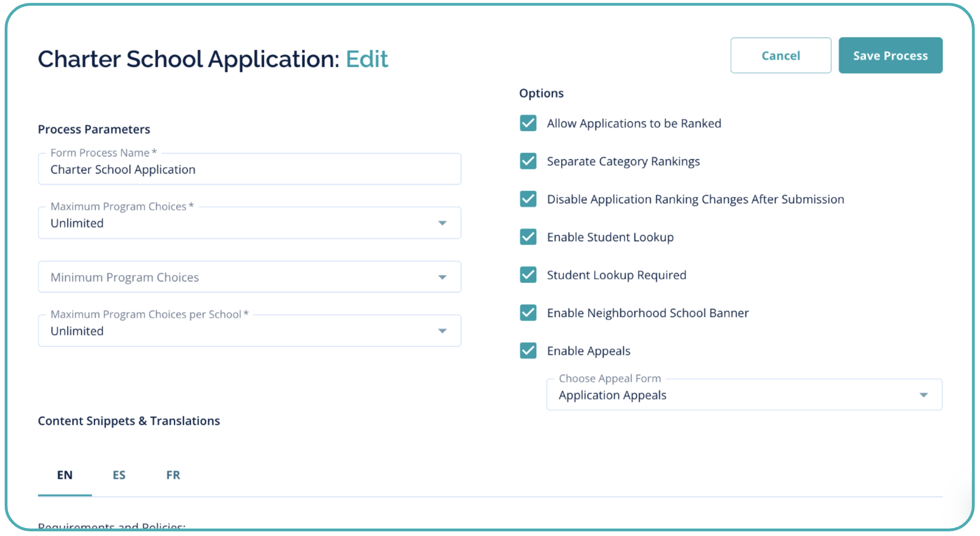The image size is (980, 536).
Task: Click the Save Process button
Action: coord(890,56)
